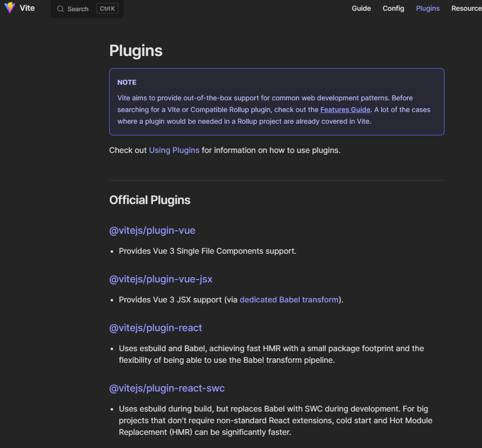Open the Search box
Viewport: 482px width, 448px height.
click(x=78, y=9)
